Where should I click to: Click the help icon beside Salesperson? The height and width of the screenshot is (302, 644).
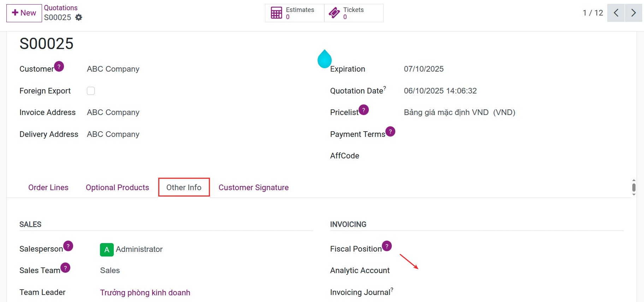coord(68,246)
